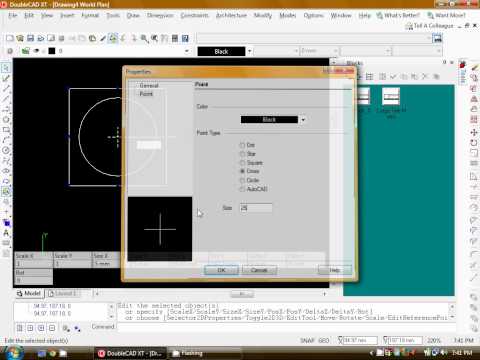Open the Dimension menu
The height and width of the screenshot is (360, 480).
pyautogui.click(x=160, y=15)
